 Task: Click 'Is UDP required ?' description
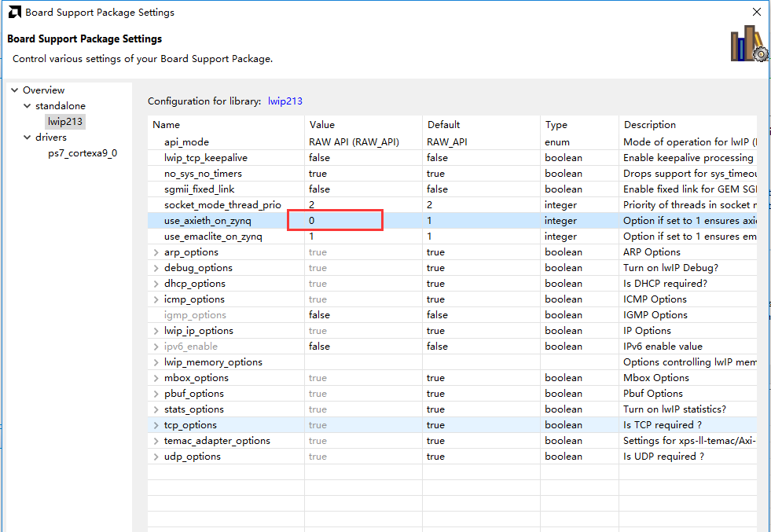click(663, 457)
